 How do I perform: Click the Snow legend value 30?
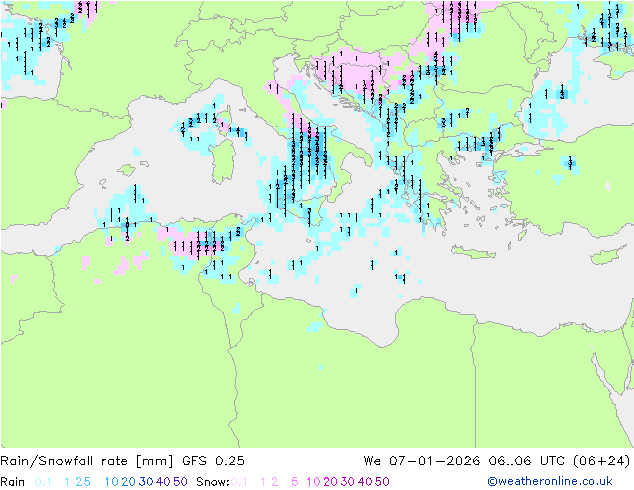click(x=348, y=482)
